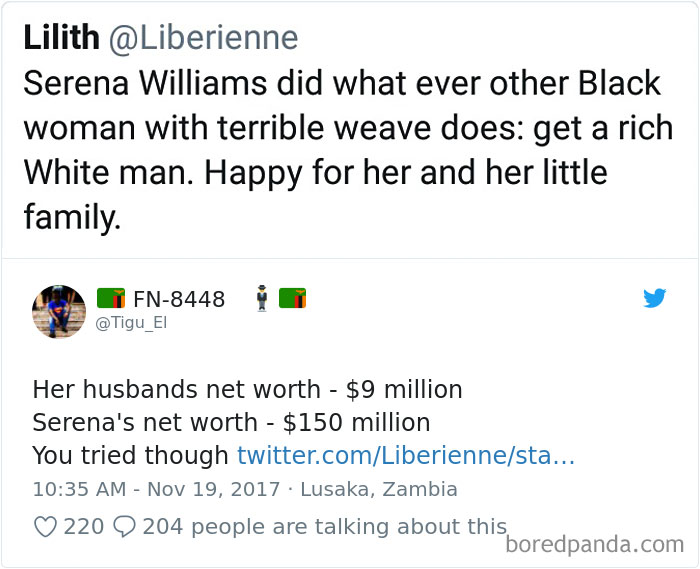Open the @Tigu_El handle
The image size is (700, 569).
point(130,323)
